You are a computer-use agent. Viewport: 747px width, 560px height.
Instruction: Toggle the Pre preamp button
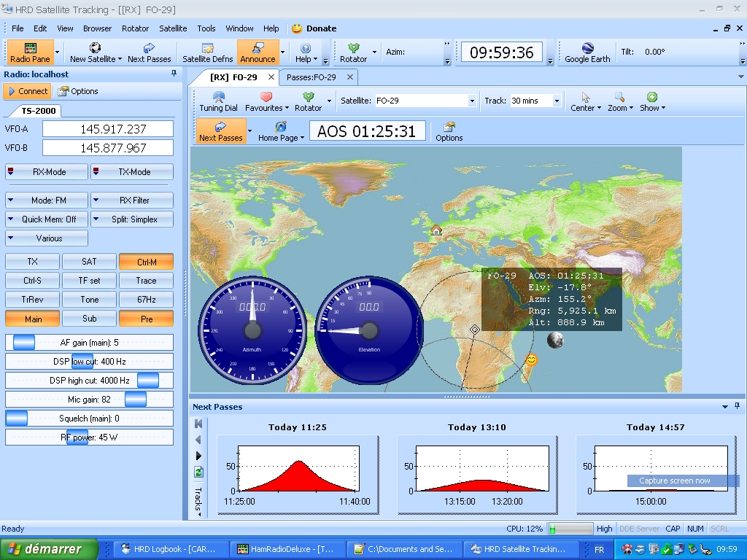(146, 319)
